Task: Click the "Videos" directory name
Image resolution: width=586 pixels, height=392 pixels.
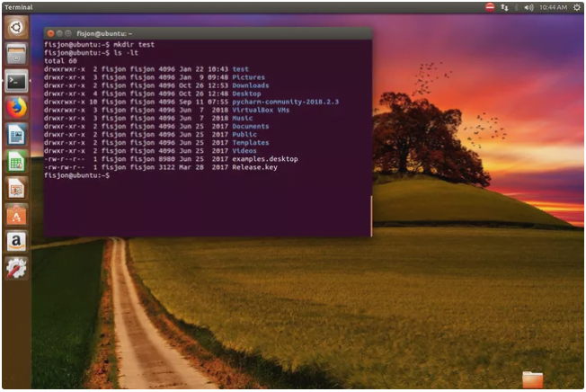Action: click(244, 151)
